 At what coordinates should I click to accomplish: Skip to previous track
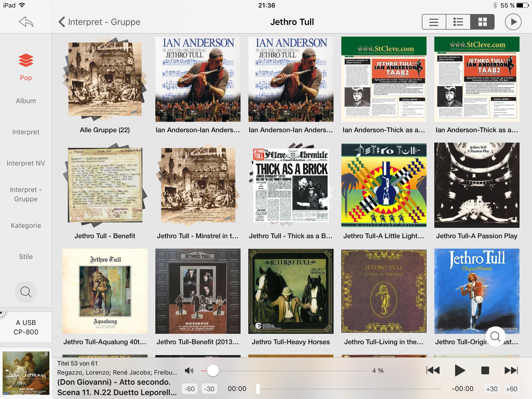point(433,370)
